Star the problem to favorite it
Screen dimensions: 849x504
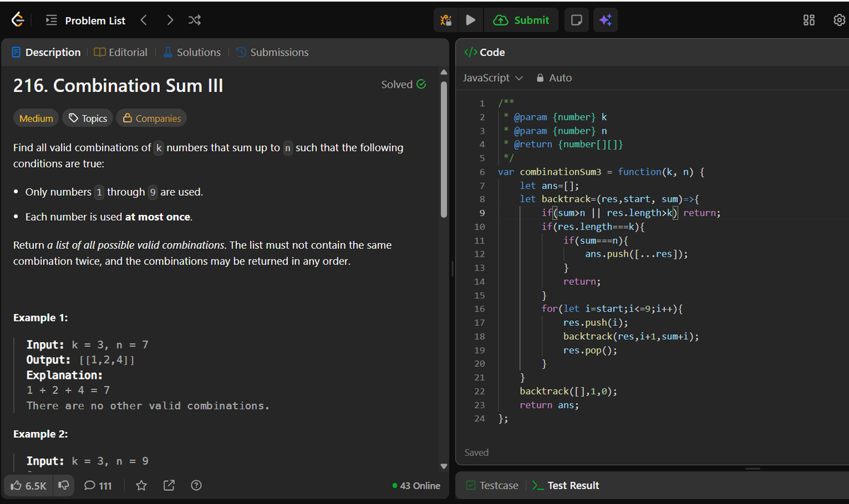click(140, 486)
